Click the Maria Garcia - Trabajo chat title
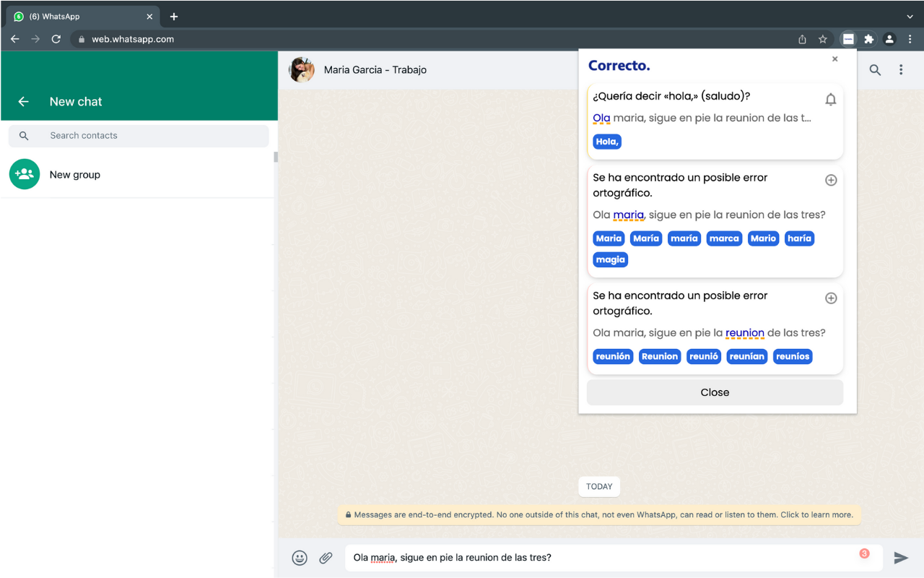 click(x=375, y=70)
